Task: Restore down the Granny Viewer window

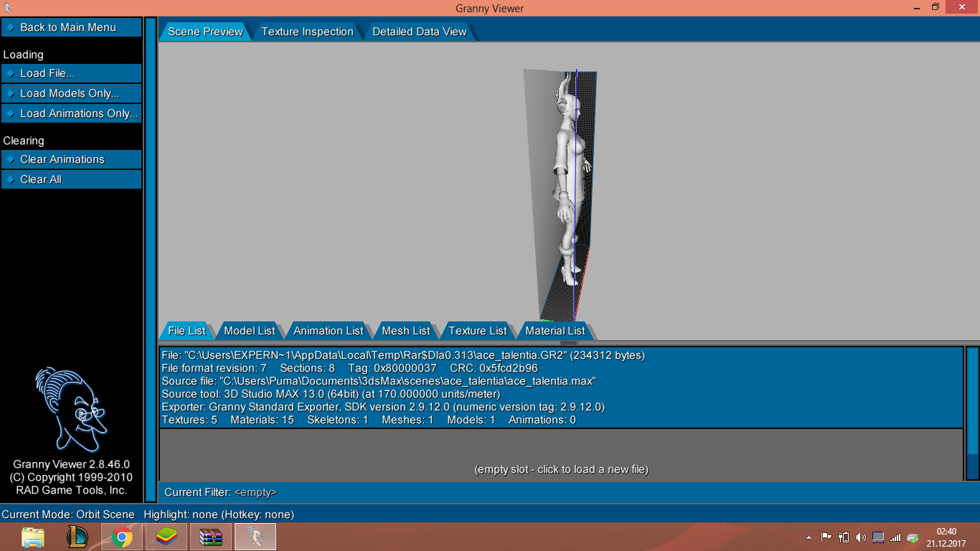Action: 936,7
